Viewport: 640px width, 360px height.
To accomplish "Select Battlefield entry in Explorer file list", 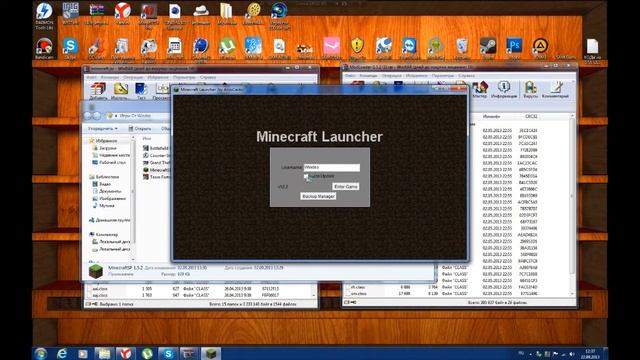I will coord(156,148).
